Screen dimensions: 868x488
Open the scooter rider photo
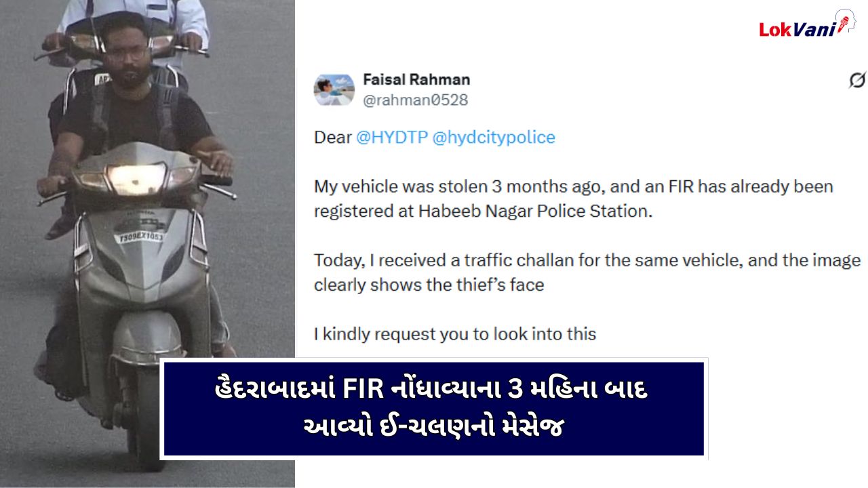pos(147,244)
